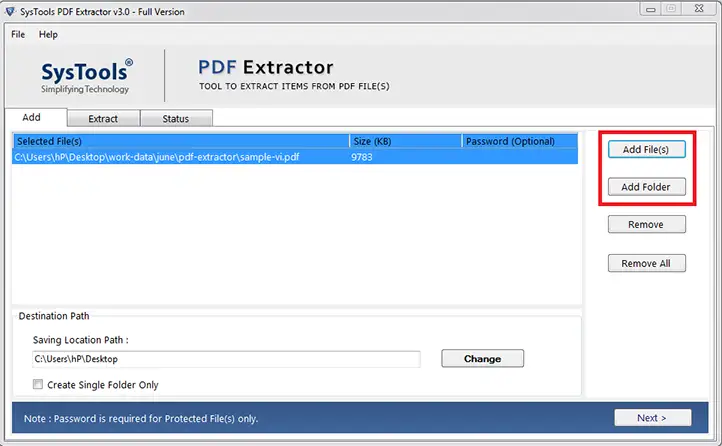Click the Selected File(s) column header
The height and width of the screenshot is (446, 722).
coord(181,141)
